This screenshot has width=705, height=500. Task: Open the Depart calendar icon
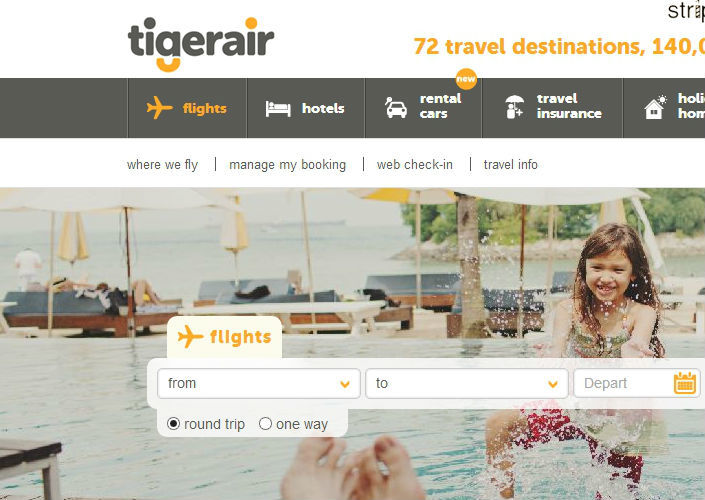[685, 383]
